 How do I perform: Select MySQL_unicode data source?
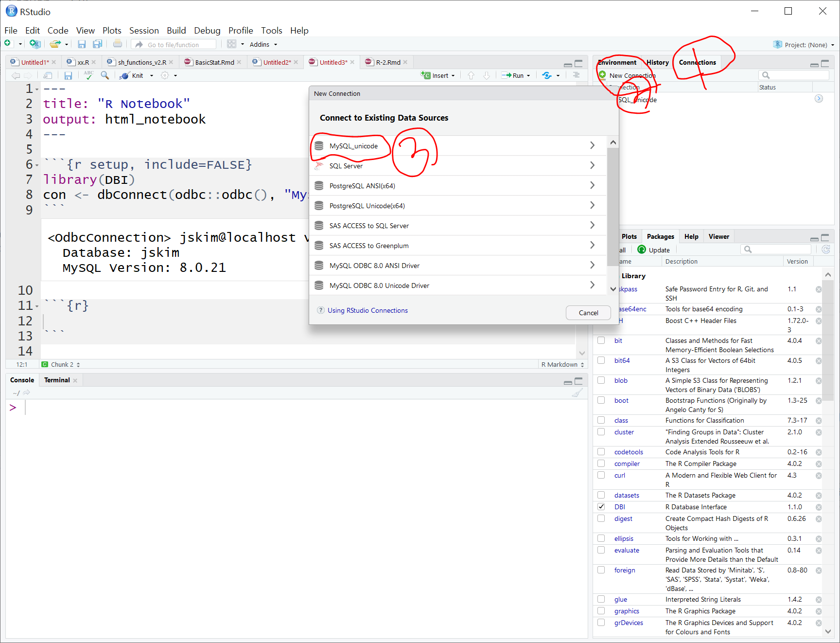tap(458, 145)
